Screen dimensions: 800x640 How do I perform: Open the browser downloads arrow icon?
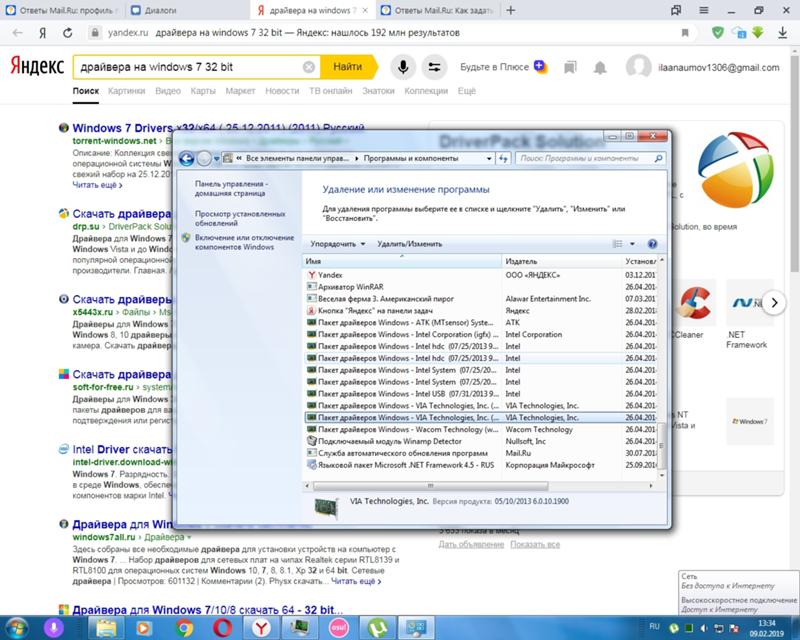click(x=783, y=33)
